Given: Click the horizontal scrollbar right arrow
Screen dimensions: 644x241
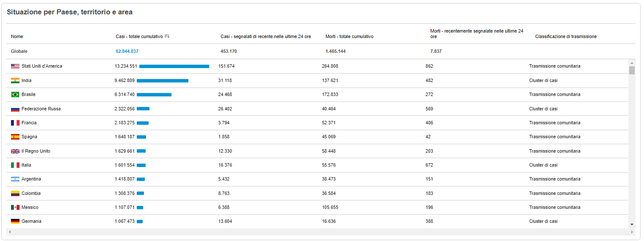Looking at the screenshot, I should [632, 232].
